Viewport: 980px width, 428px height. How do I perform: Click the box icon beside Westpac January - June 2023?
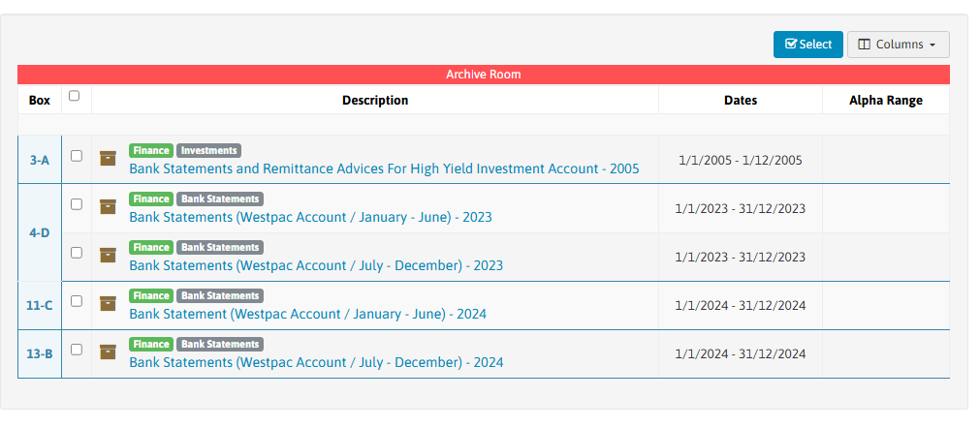click(109, 206)
